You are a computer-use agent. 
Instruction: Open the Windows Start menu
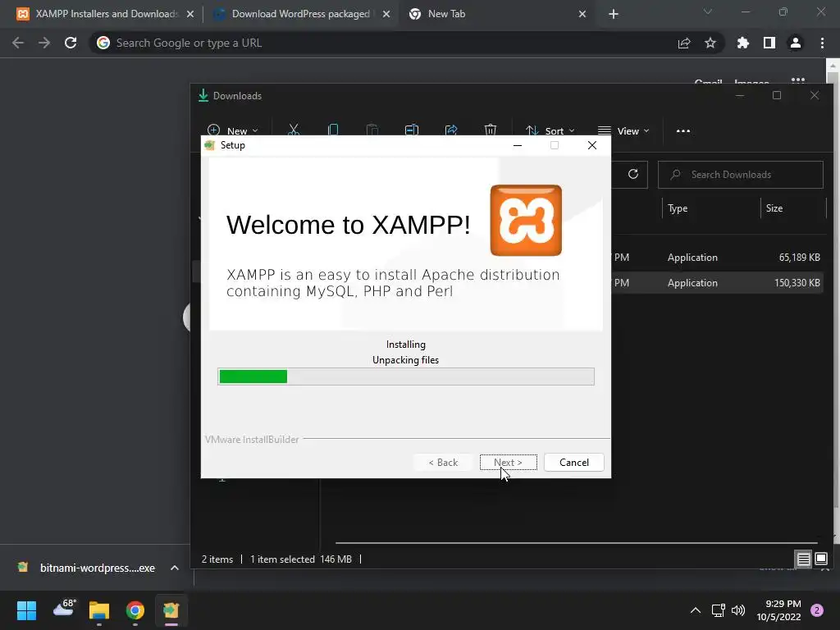pos(26,610)
